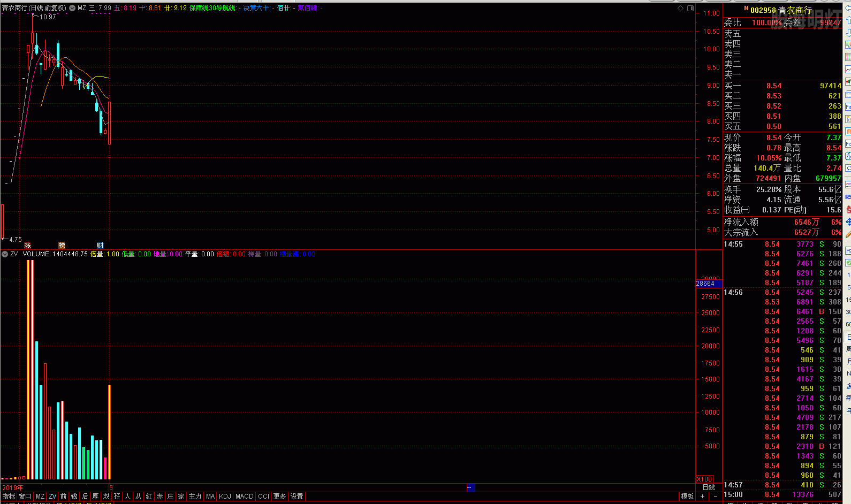Screen dimensions: 851x504
Task: Select the 红 indicator tab
Action: [x=149, y=497]
